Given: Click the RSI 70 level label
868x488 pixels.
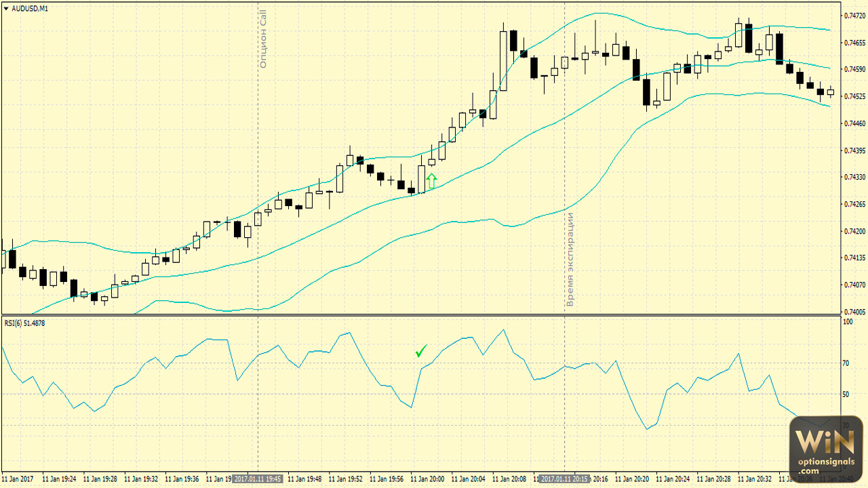Looking at the screenshot, I should click(846, 364).
